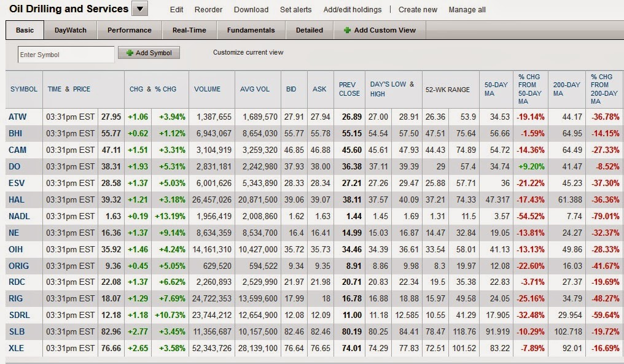Type in the Enter Symbol field
The height and width of the screenshot is (364, 624).
[x=66, y=55]
